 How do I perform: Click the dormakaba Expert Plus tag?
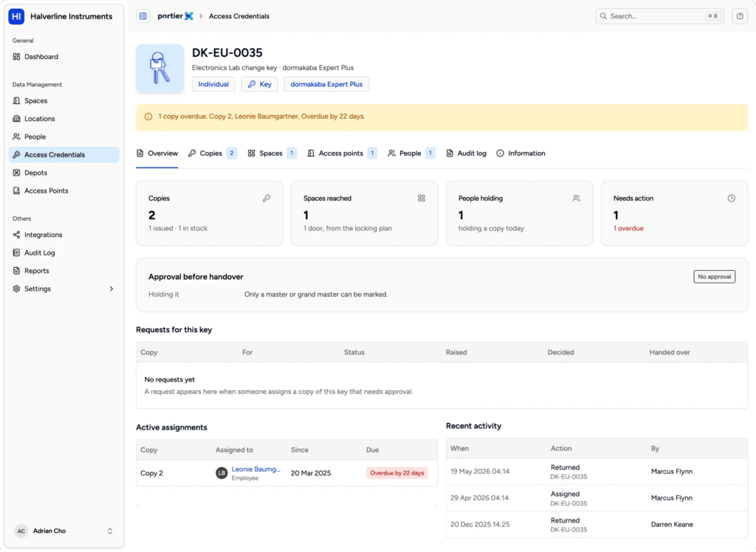[326, 84]
